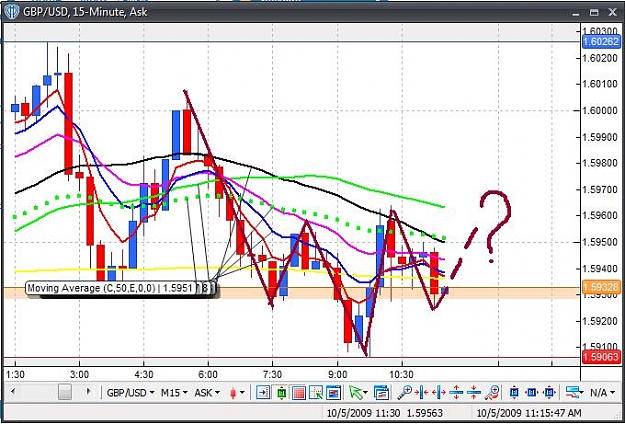
Task: Click horizontal compress arrows icon
Action: (x=421, y=393)
